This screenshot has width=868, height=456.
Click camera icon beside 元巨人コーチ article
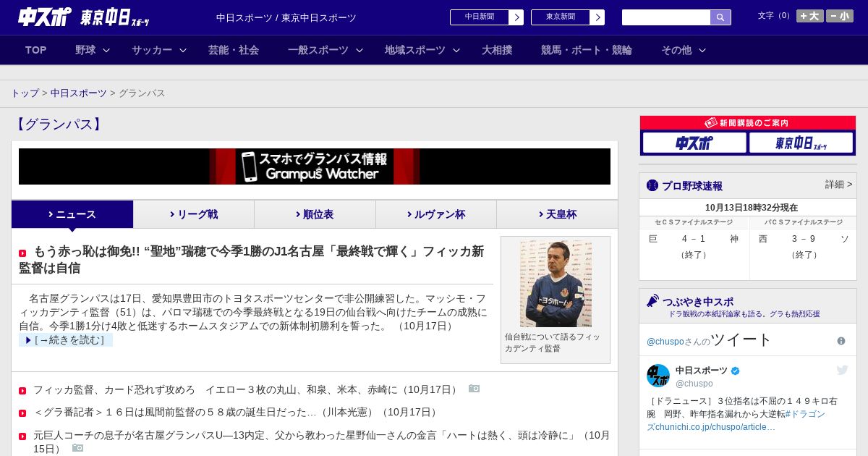coord(78,448)
